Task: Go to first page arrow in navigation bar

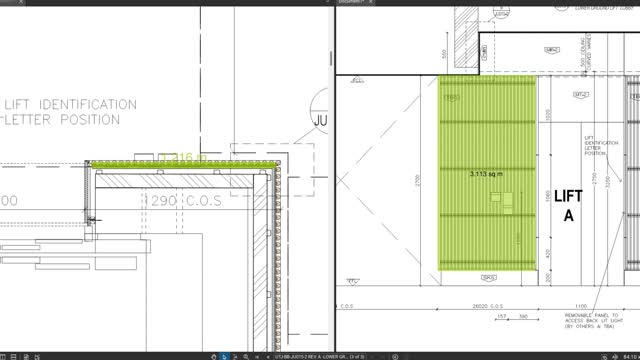Action: tap(257, 357)
